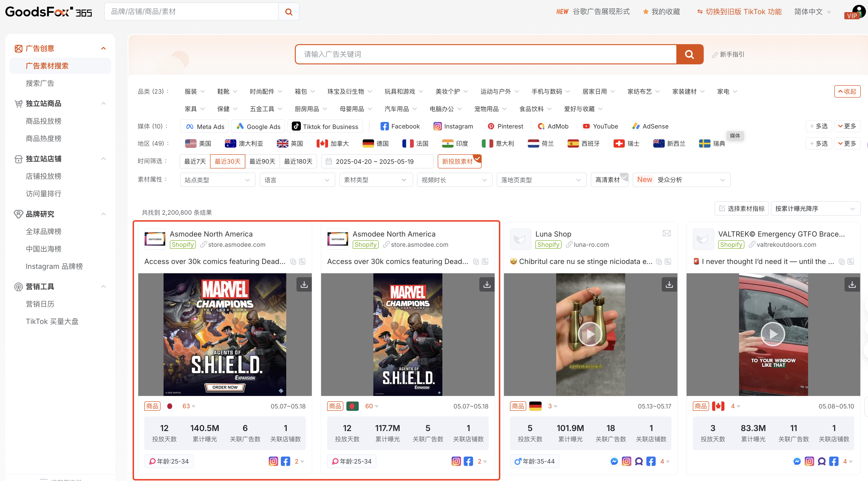Screen dimensions: 868x481
Task: Open the 按累计曝光降序 sort dropdown
Action: pyautogui.click(x=815, y=209)
